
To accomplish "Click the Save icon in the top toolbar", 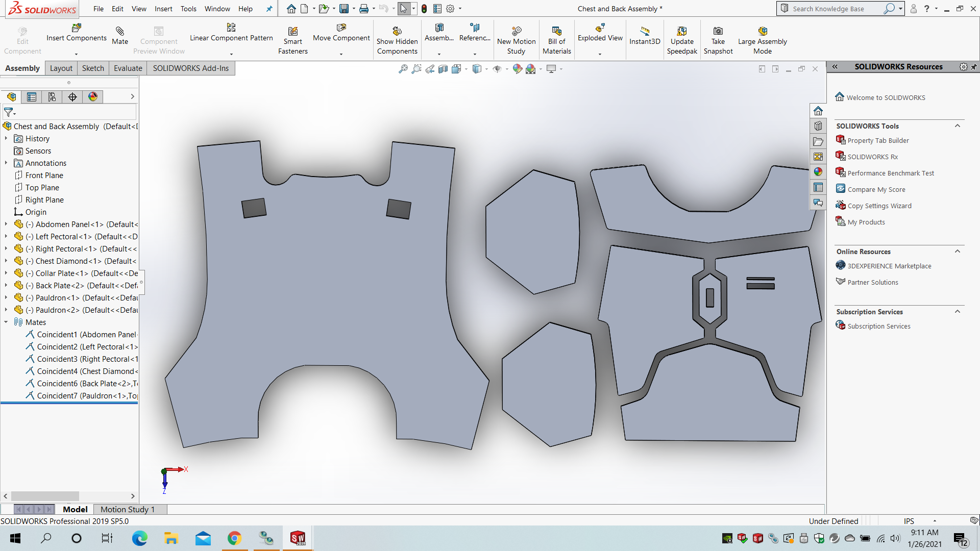I will pos(344,9).
